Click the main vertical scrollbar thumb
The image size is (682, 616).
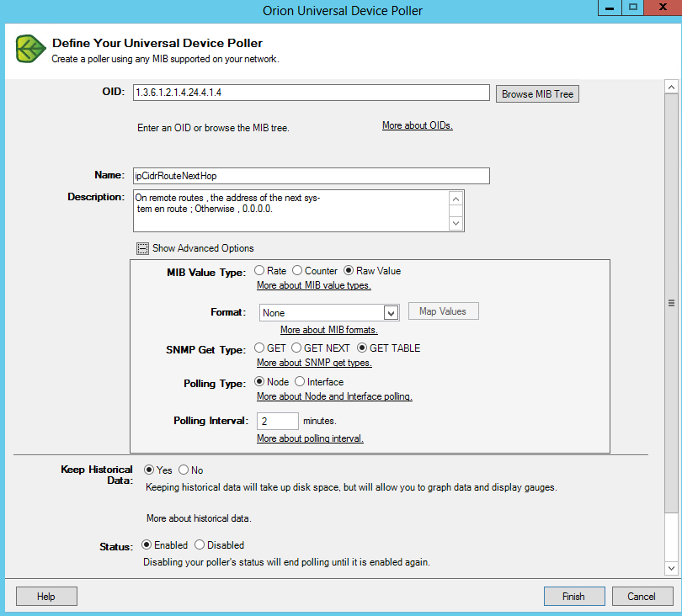tap(671, 303)
